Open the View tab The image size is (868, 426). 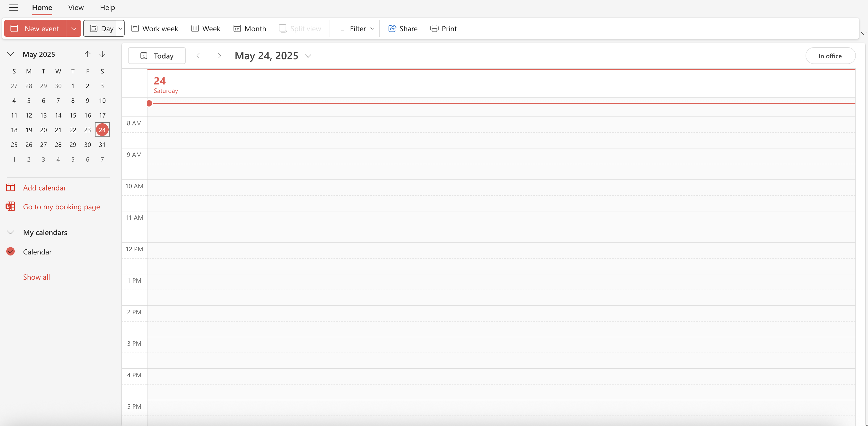click(76, 7)
